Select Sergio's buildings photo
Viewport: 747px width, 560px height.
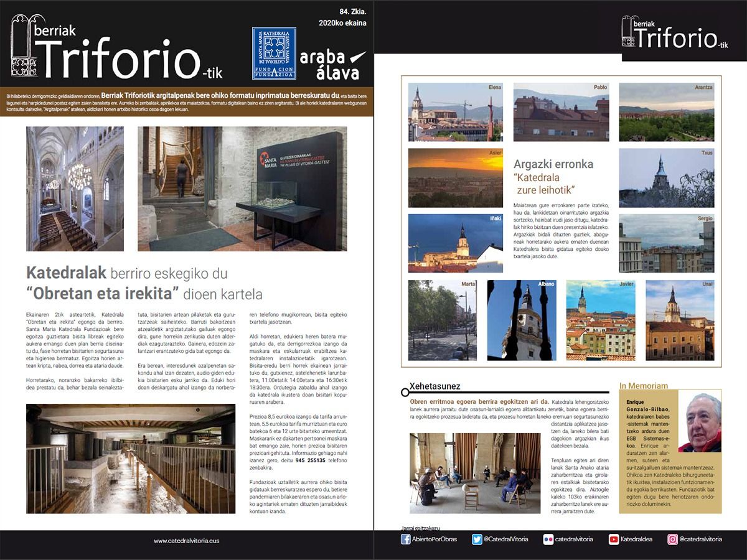click(667, 243)
